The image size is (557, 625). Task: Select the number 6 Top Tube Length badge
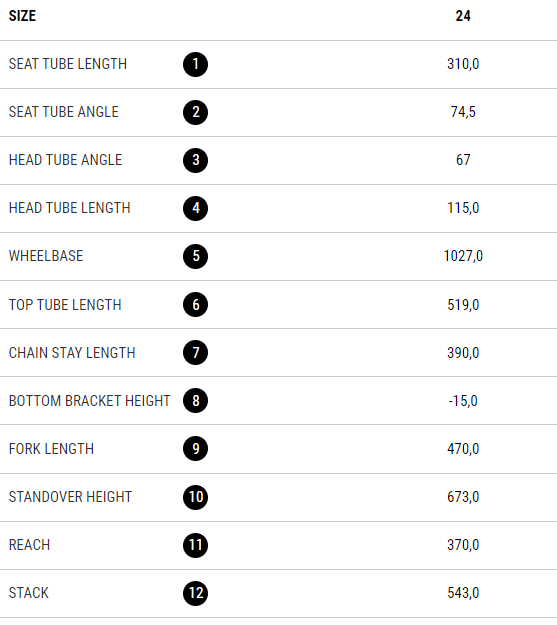[x=195, y=305]
